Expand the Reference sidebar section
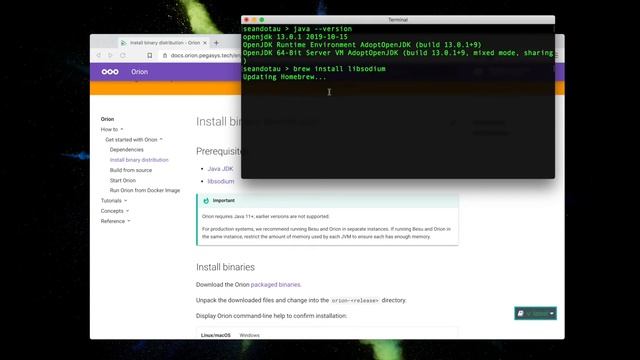The image size is (640, 360). click(116, 221)
